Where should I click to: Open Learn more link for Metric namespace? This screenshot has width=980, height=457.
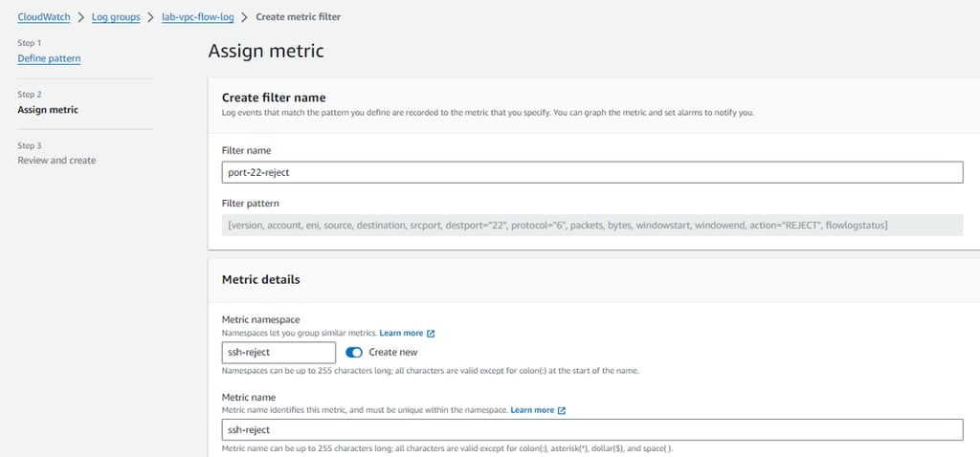(x=401, y=334)
